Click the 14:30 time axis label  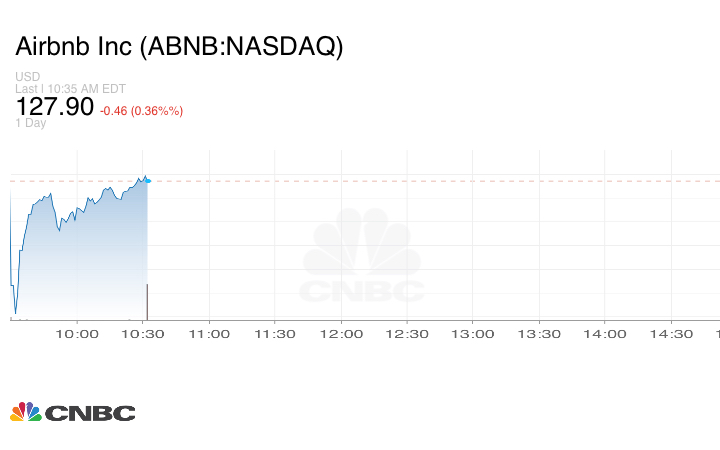coord(671,334)
